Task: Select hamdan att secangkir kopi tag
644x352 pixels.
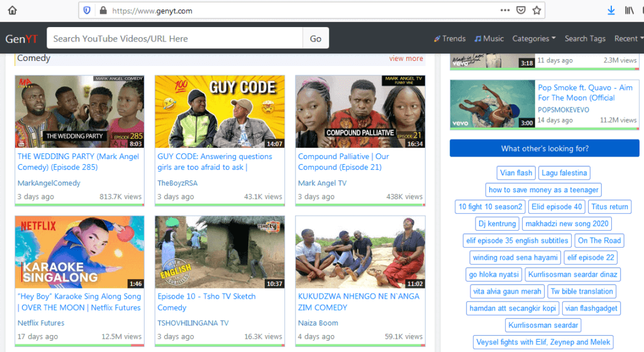Action: [x=513, y=308]
